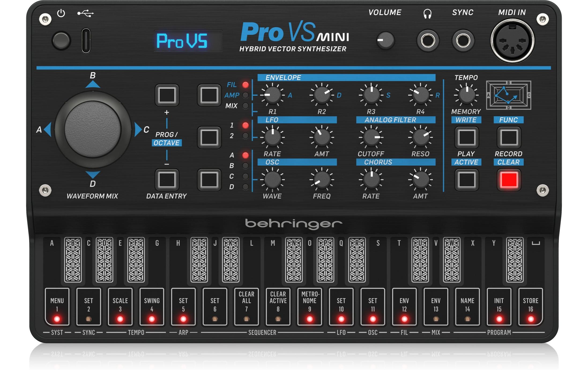
Task: Click the blue C arrow right of joystick
Action: click(138, 130)
